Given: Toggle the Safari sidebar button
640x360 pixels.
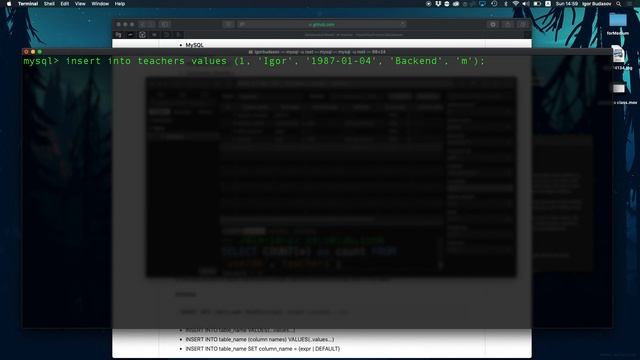Looking at the screenshot, I should 165,24.
